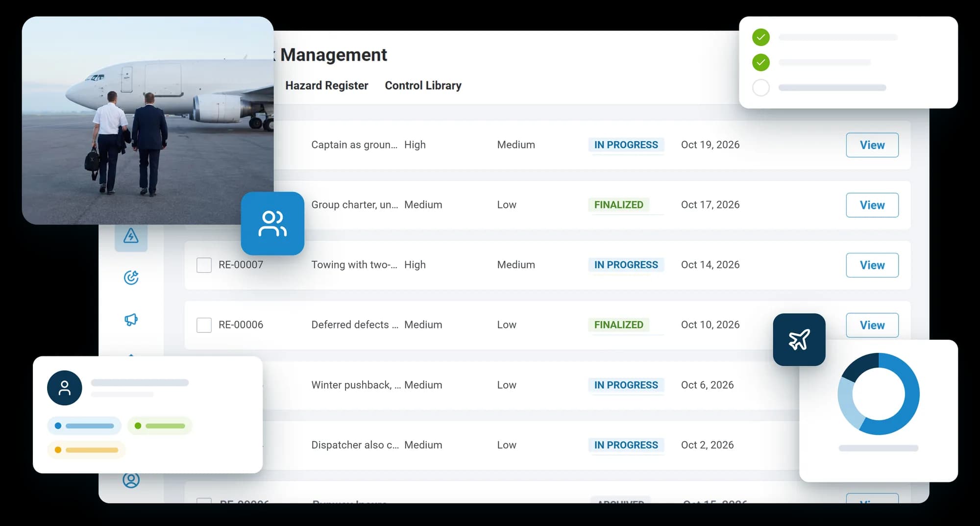Tick the checkbox for RE-00007
Screen dimensions: 980x526
coord(204,265)
